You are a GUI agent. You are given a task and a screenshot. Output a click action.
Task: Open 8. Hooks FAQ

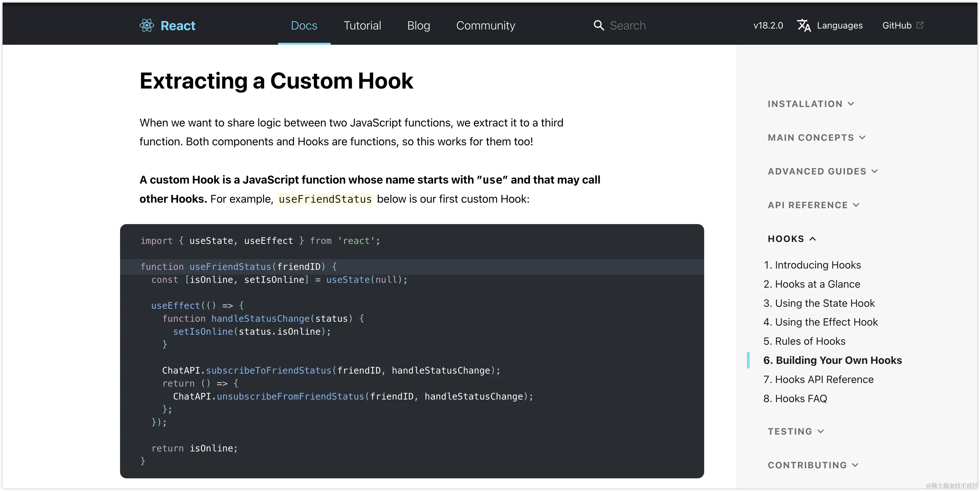coord(795,399)
